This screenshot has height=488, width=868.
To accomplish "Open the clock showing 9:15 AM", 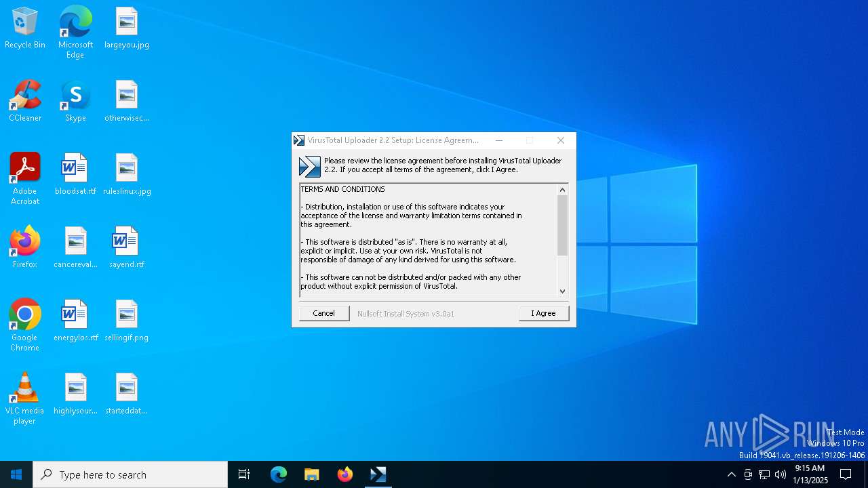I will (810, 474).
